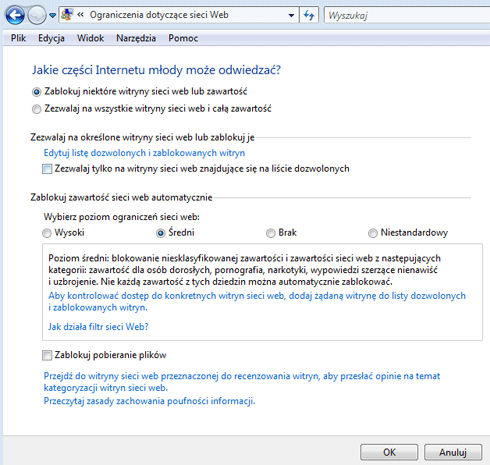Open Edytuj listę dozwolonych i zablokowanych witryn
The image size is (490, 465).
coord(144,153)
